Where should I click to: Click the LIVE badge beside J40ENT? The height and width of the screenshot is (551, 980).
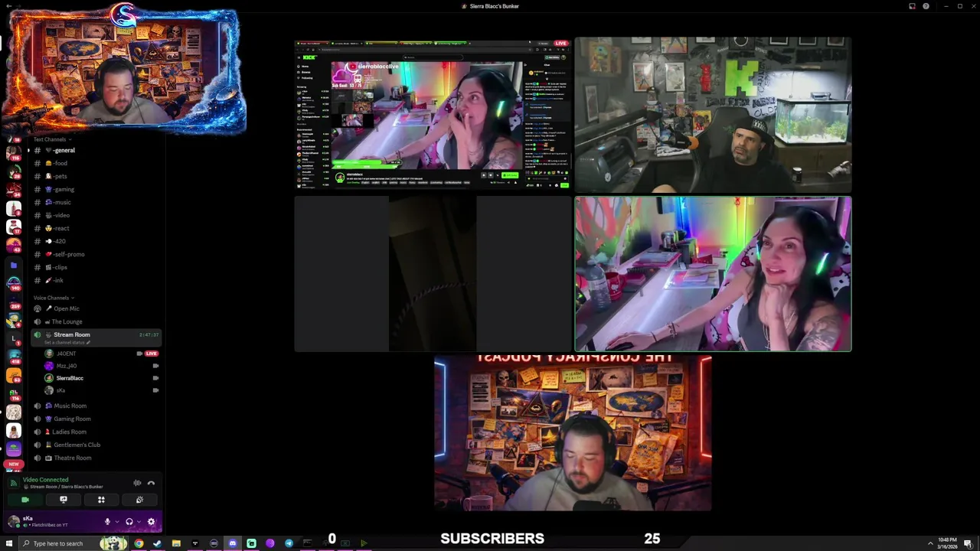(x=152, y=354)
